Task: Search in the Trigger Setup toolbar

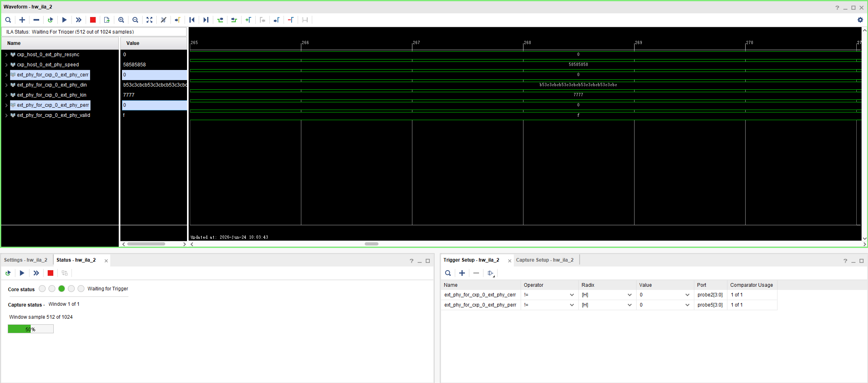Action: pyautogui.click(x=448, y=273)
